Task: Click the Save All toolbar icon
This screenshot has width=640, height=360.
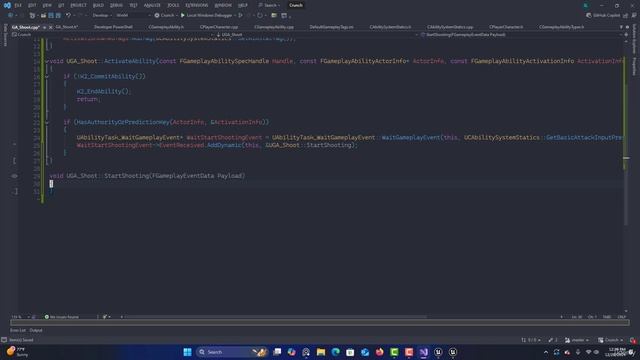Action: [58, 15]
